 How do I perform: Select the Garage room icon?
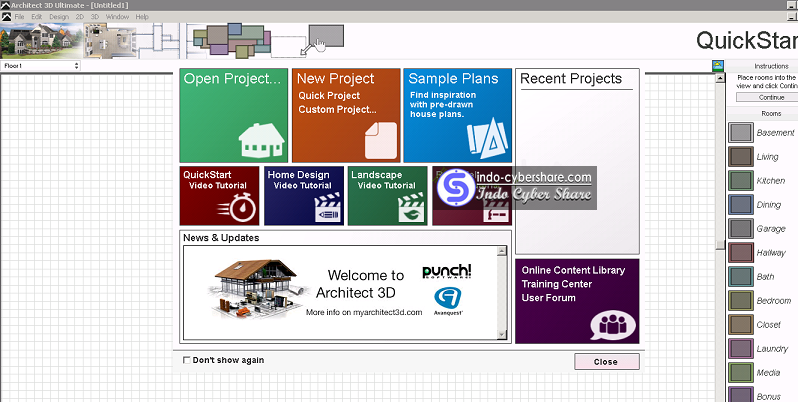click(x=740, y=228)
